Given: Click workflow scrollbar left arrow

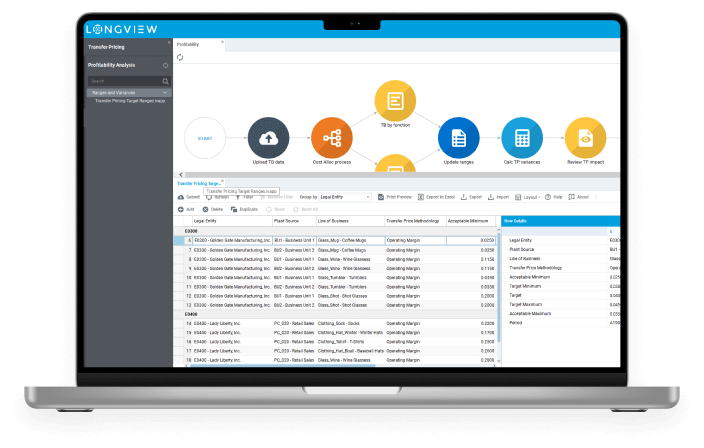Looking at the screenshot, I should 181,175.
